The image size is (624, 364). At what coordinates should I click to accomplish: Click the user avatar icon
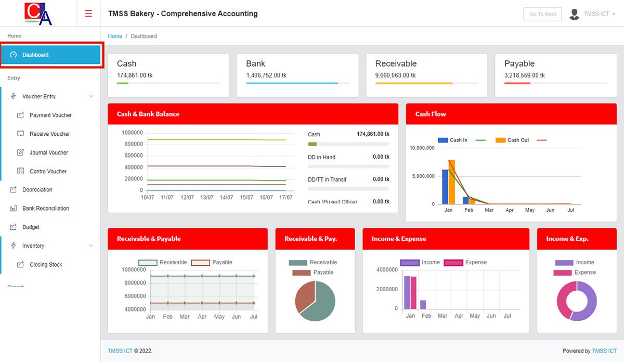(574, 14)
